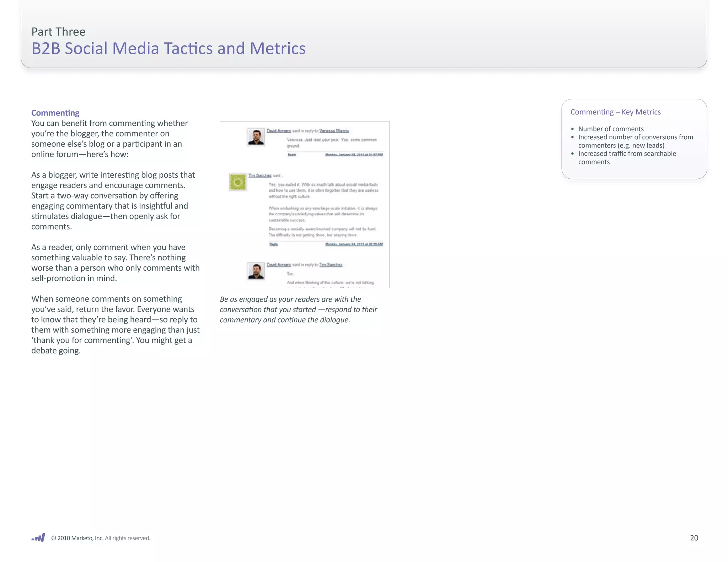The width and height of the screenshot is (728, 562).
Task: Click the B2B Social Media Tactics title
Action: point(168,48)
